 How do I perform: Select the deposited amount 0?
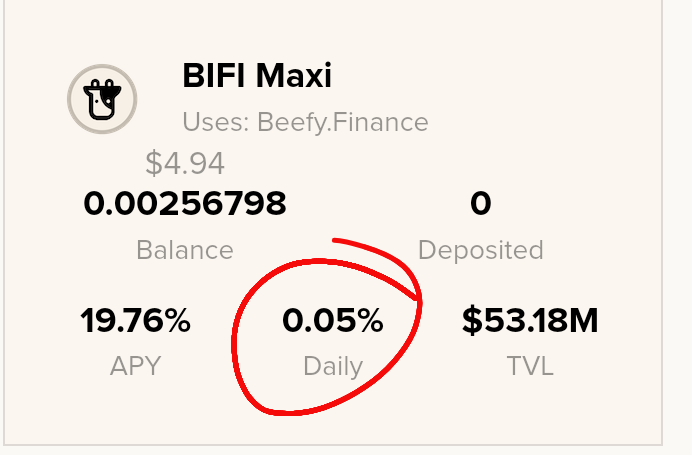pos(481,203)
